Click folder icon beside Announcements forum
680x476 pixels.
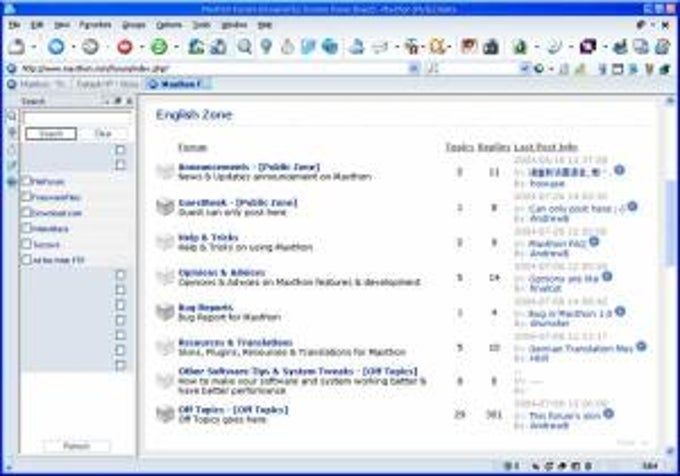tap(165, 171)
